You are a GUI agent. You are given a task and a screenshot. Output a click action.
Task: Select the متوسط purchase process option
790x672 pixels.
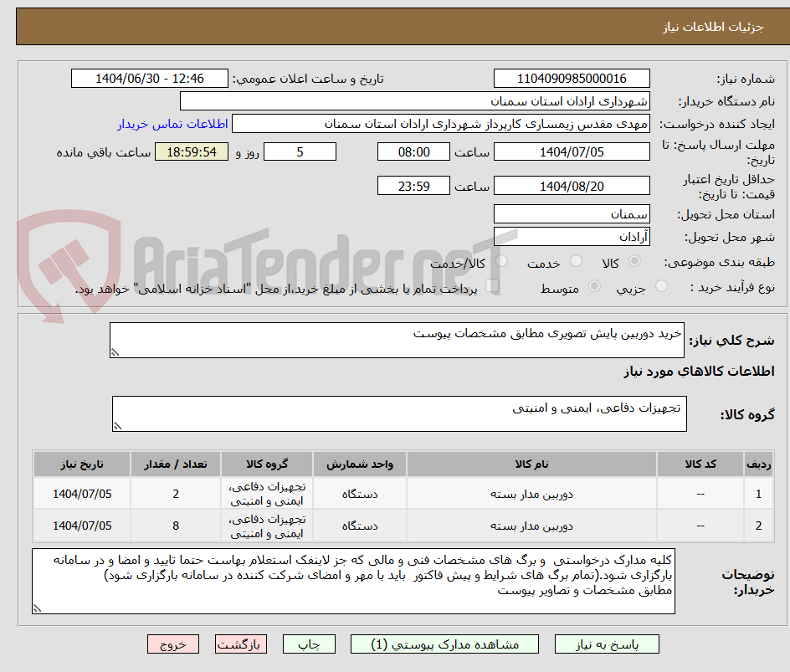[595, 285]
